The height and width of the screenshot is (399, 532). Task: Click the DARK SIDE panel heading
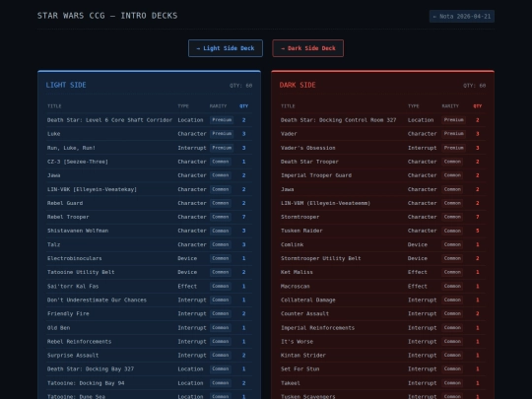[x=298, y=85]
